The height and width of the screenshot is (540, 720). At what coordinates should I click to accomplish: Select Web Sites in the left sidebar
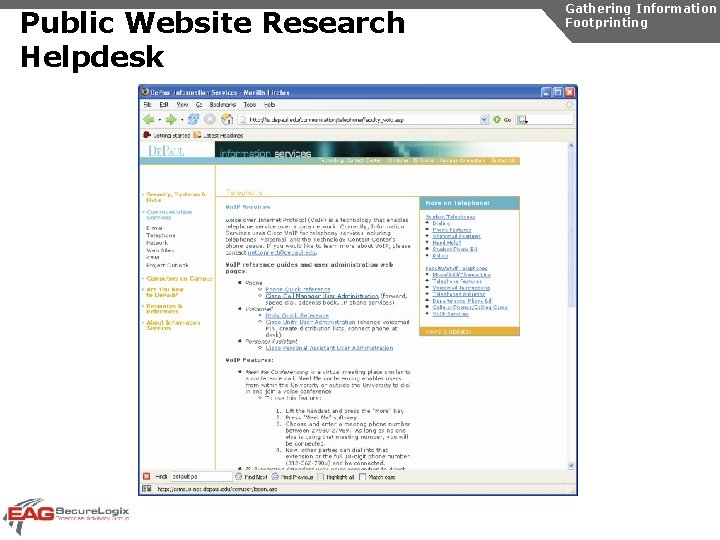160,250
